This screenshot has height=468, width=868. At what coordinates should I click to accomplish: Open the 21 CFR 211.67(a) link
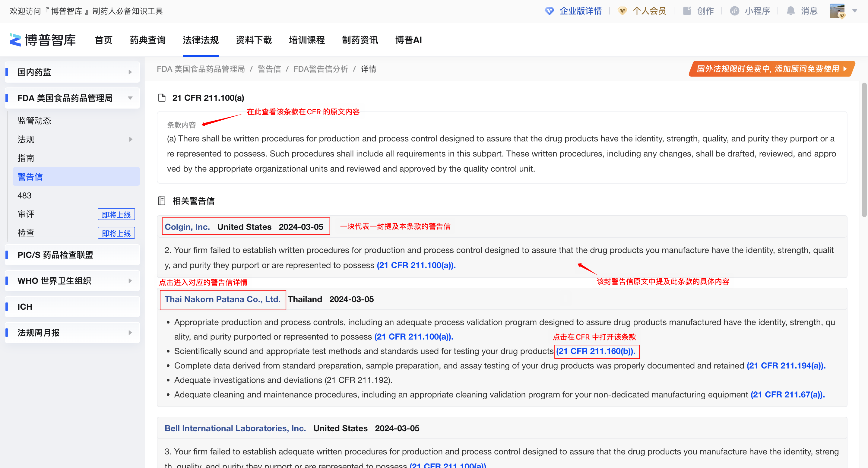(x=788, y=394)
